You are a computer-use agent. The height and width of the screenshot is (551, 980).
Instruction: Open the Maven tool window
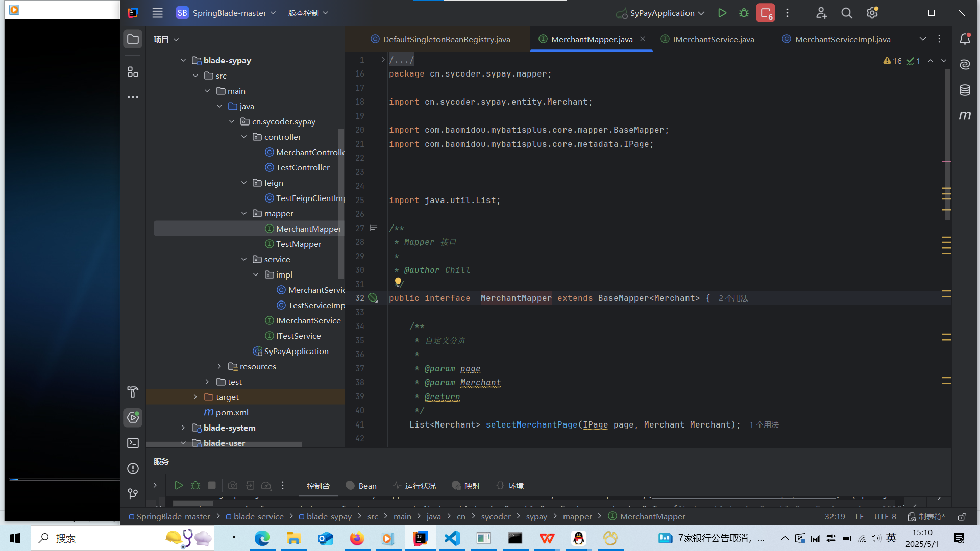965,115
